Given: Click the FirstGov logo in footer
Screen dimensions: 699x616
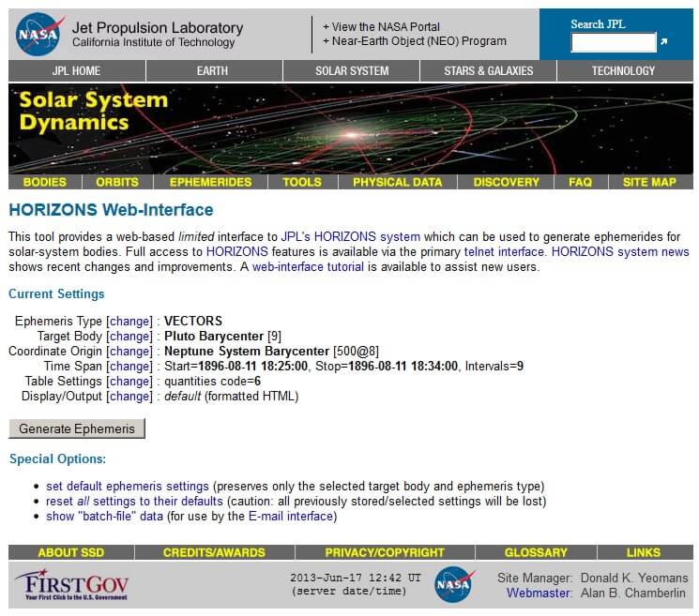Looking at the screenshot, I should [x=72, y=585].
